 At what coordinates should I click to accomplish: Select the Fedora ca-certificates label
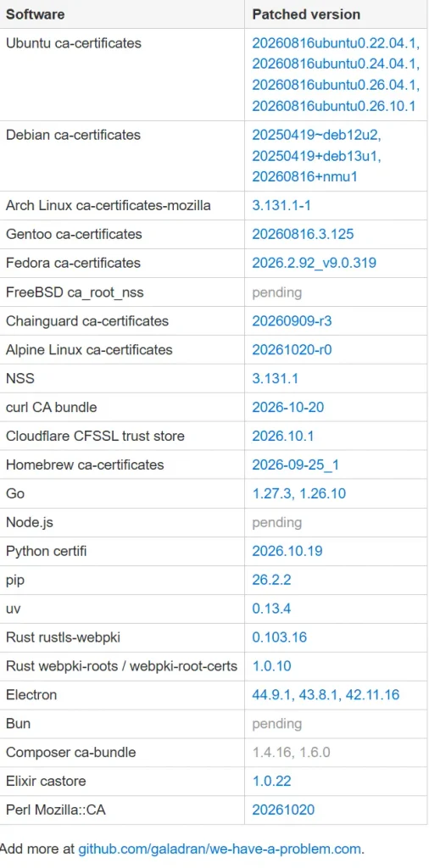(73, 264)
